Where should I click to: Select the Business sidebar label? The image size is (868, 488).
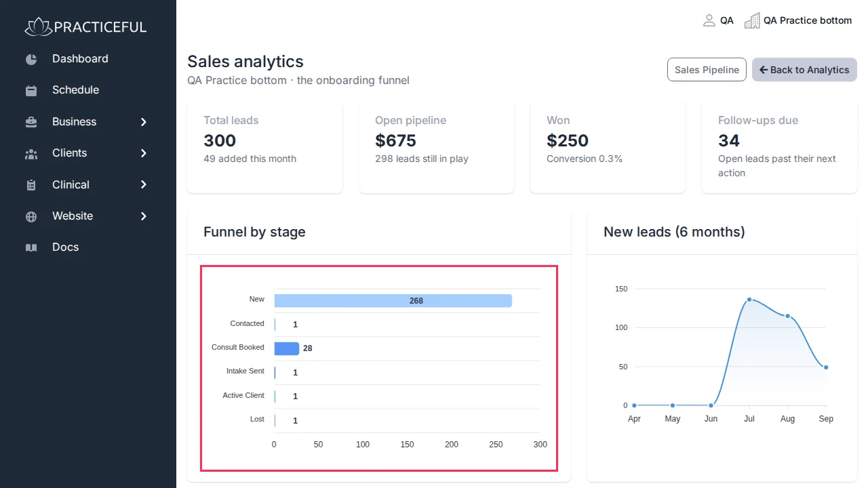pyautogui.click(x=74, y=122)
